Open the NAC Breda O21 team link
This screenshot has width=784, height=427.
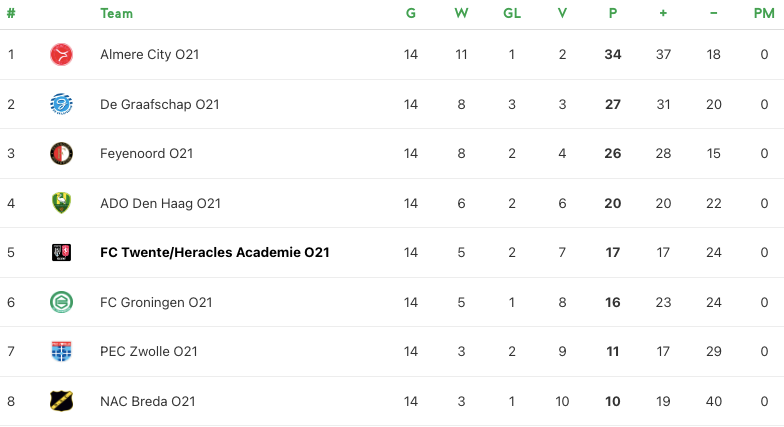point(147,401)
